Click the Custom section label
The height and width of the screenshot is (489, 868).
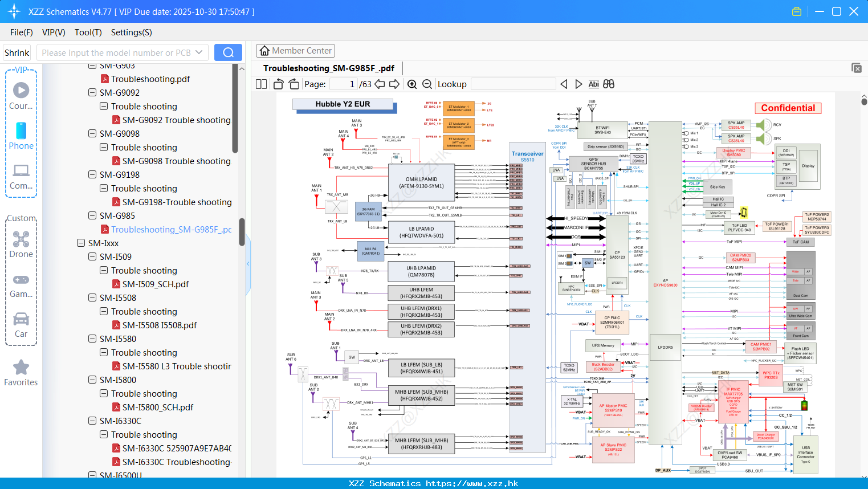pos(22,218)
